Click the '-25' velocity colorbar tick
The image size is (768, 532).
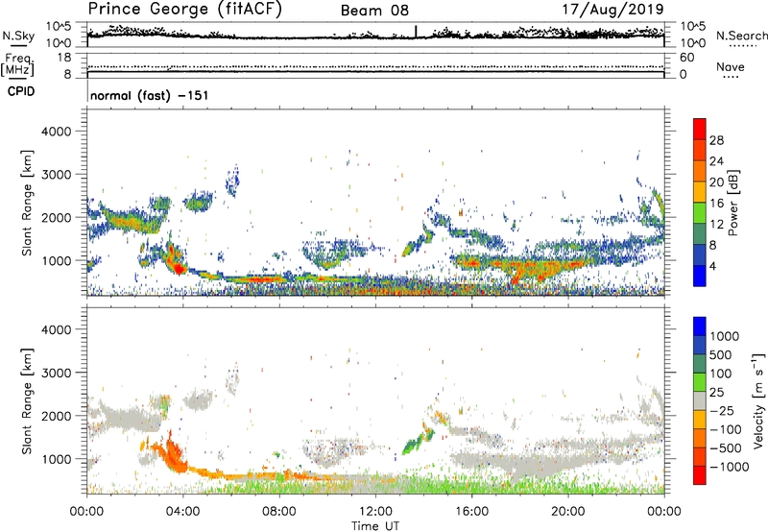723,410
